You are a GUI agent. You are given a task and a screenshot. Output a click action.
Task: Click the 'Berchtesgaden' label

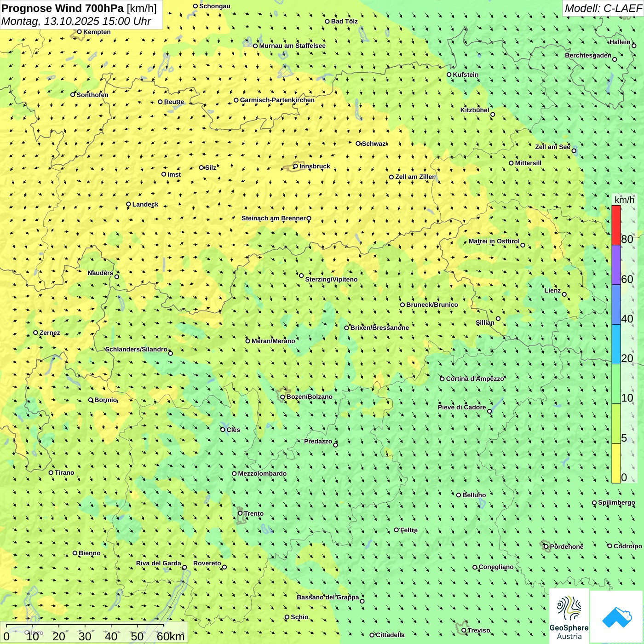click(x=588, y=55)
